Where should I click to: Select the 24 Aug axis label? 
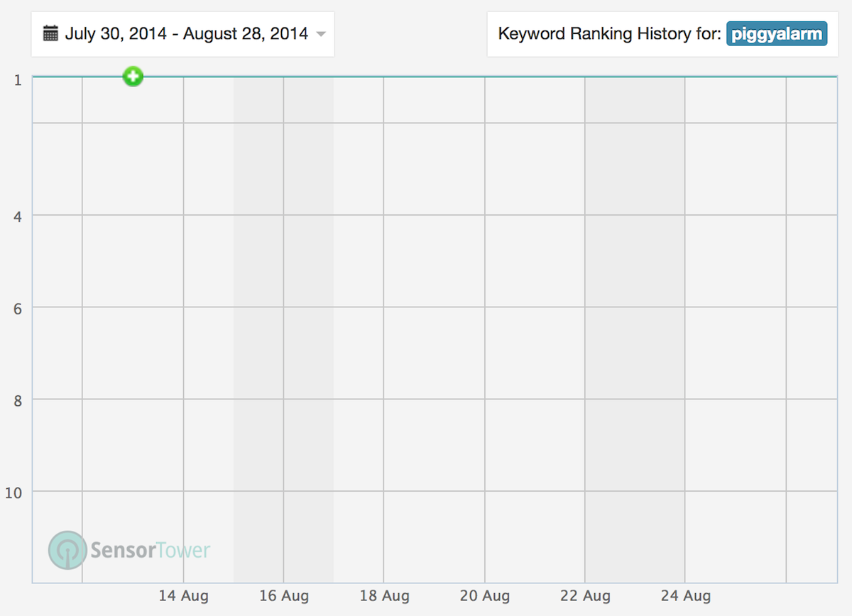tap(685, 595)
